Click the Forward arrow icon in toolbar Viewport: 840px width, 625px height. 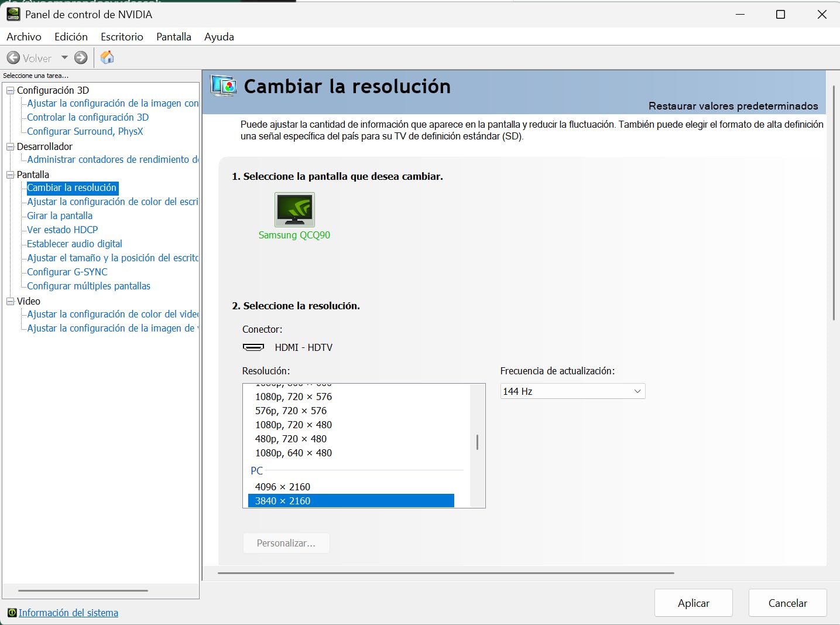coord(81,58)
